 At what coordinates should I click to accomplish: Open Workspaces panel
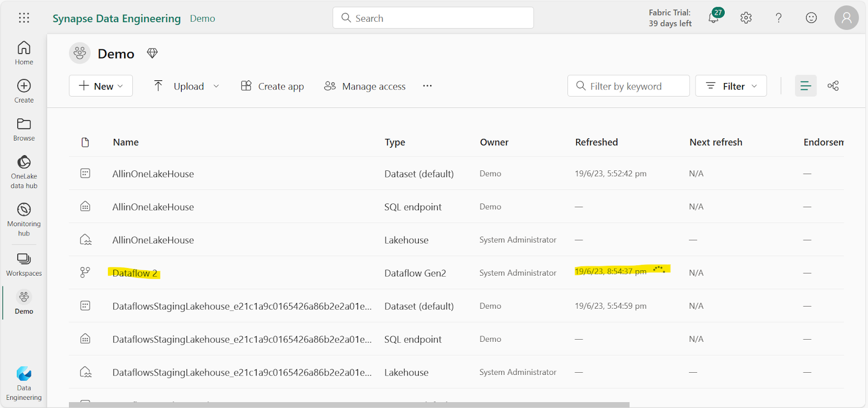click(x=24, y=265)
